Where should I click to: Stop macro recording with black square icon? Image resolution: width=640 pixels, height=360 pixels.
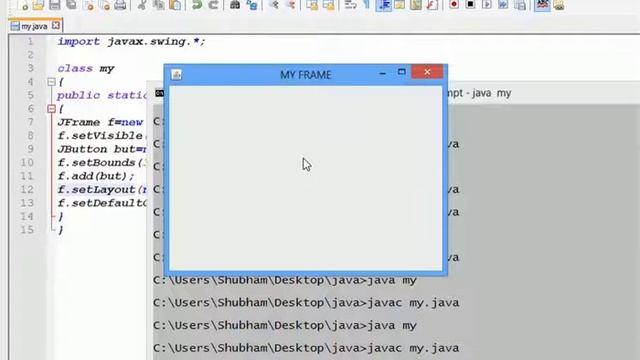[470, 5]
